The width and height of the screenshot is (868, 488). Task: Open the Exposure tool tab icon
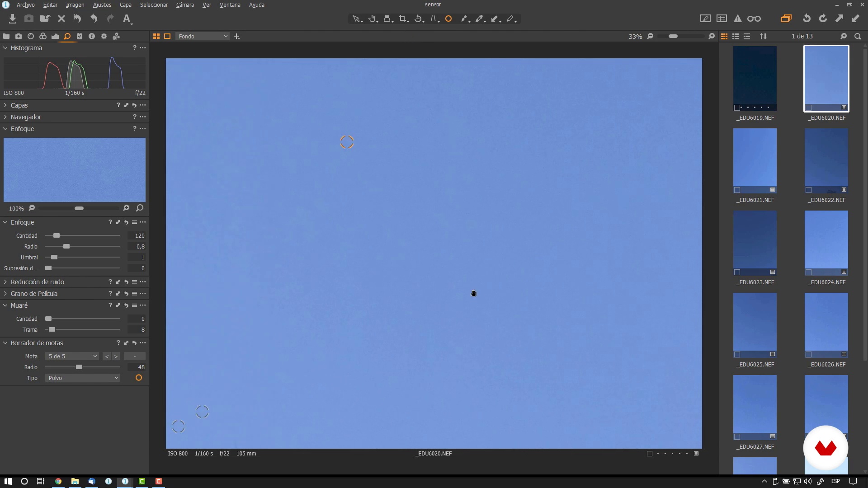pyautogui.click(x=55, y=36)
